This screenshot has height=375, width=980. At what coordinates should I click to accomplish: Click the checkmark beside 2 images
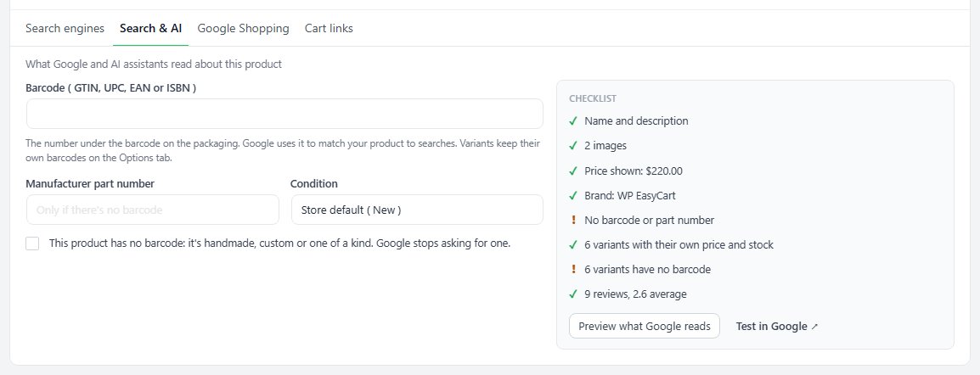(573, 145)
